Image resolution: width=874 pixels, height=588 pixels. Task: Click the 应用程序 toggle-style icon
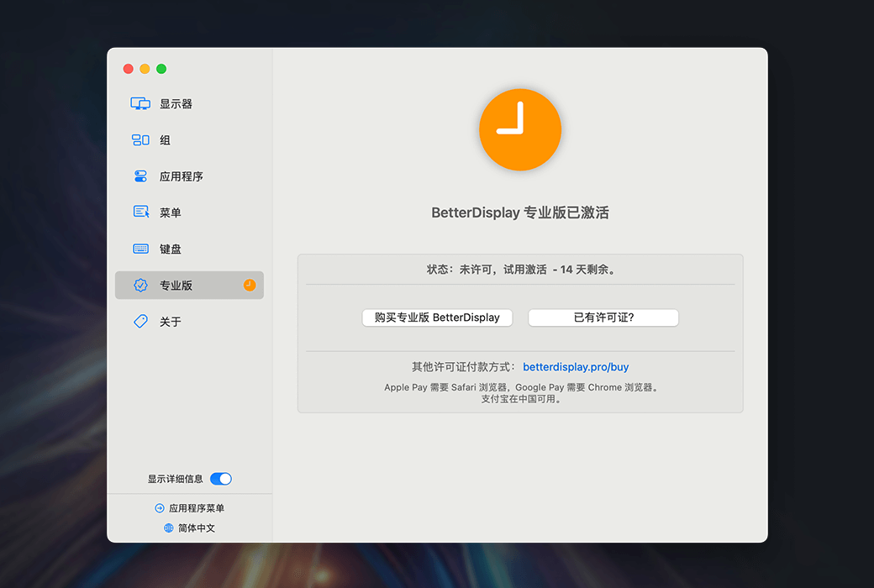click(x=140, y=176)
